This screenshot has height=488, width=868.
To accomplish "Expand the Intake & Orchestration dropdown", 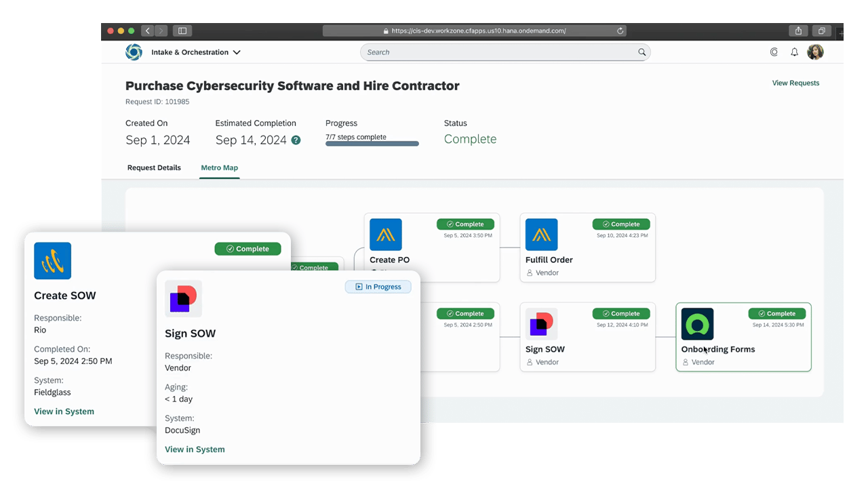I will pyautogui.click(x=237, y=52).
